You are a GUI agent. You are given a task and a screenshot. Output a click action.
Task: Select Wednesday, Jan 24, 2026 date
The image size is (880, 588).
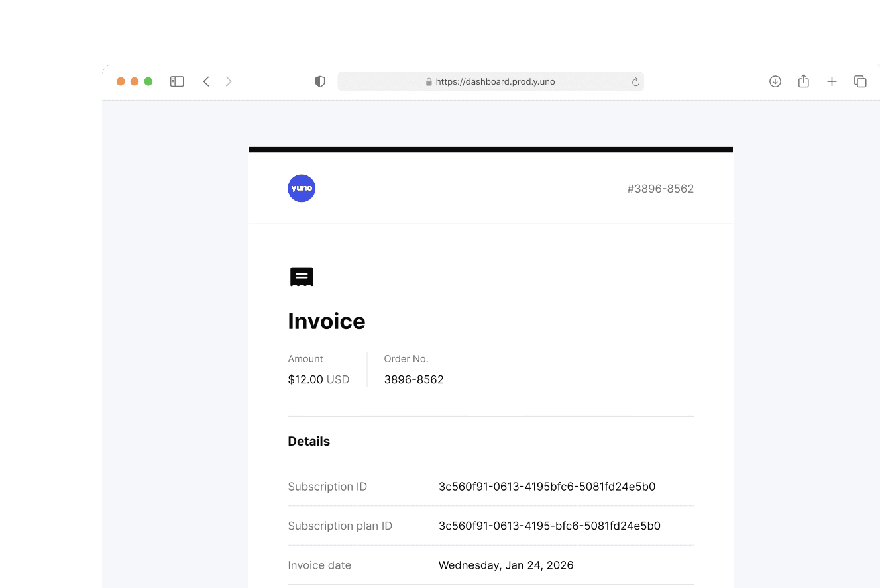coord(506,565)
